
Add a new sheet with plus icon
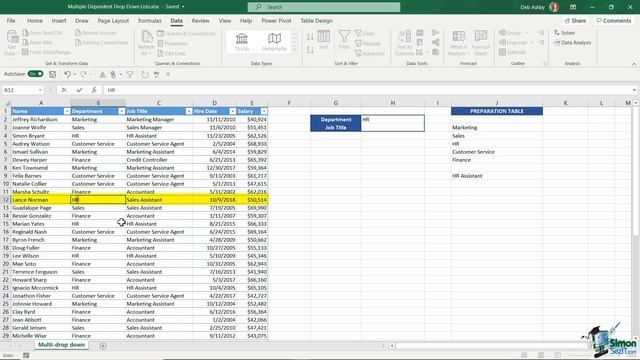[103, 346]
